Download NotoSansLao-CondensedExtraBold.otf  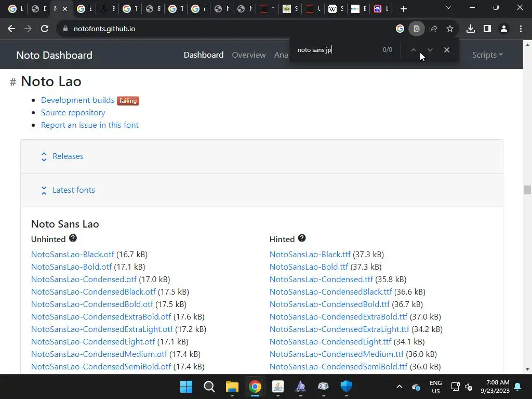point(101,317)
